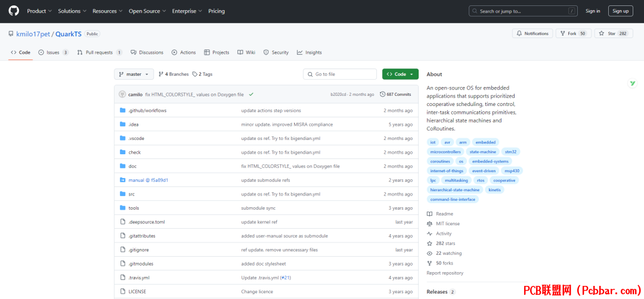Switch to the Wiki tab
The image size is (644, 299).
[246, 52]
